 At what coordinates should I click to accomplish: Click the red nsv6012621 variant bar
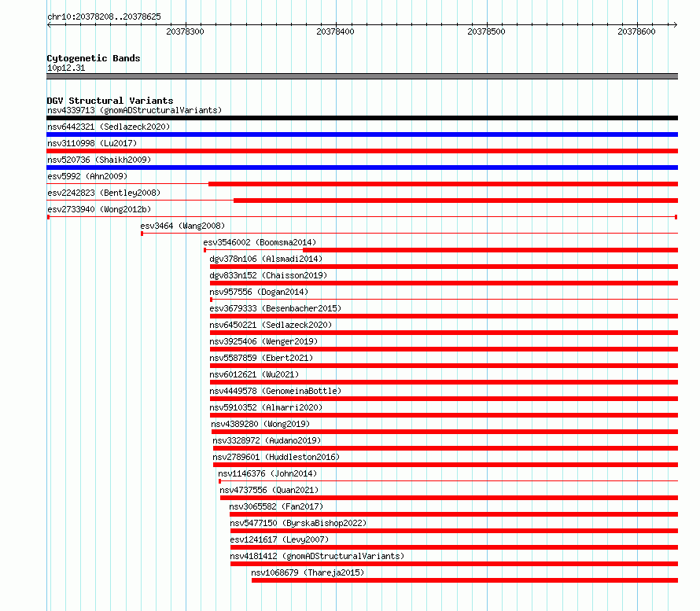pyautogui.click(x=444, y=382)
